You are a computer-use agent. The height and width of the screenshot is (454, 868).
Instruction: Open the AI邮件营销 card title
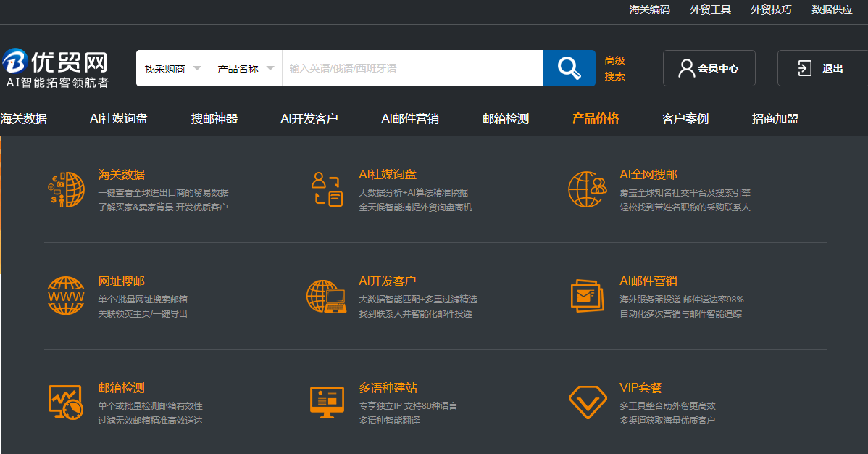648,281
